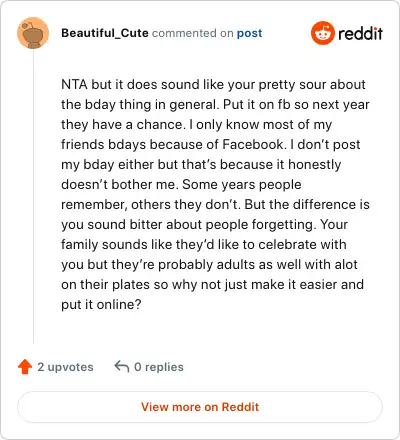The height and width of the screenshot is (440, 400).
Task: Click the "0 replies" count label
Action: point(159,367)
